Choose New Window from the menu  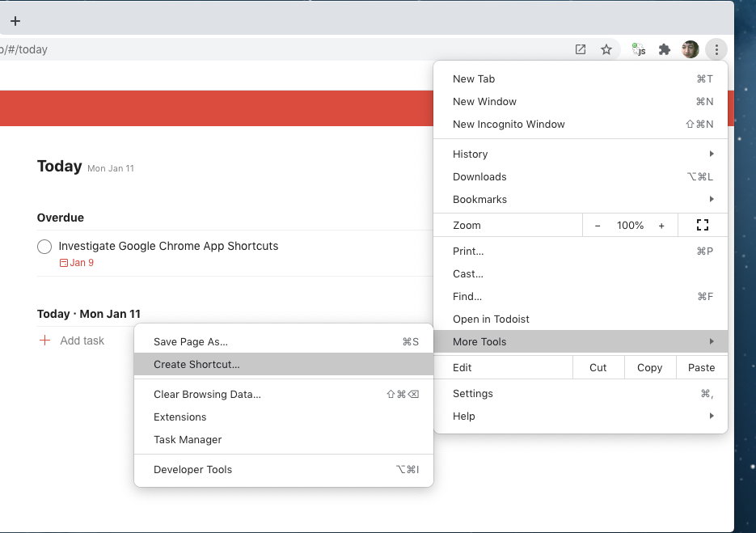pos(581,101)
